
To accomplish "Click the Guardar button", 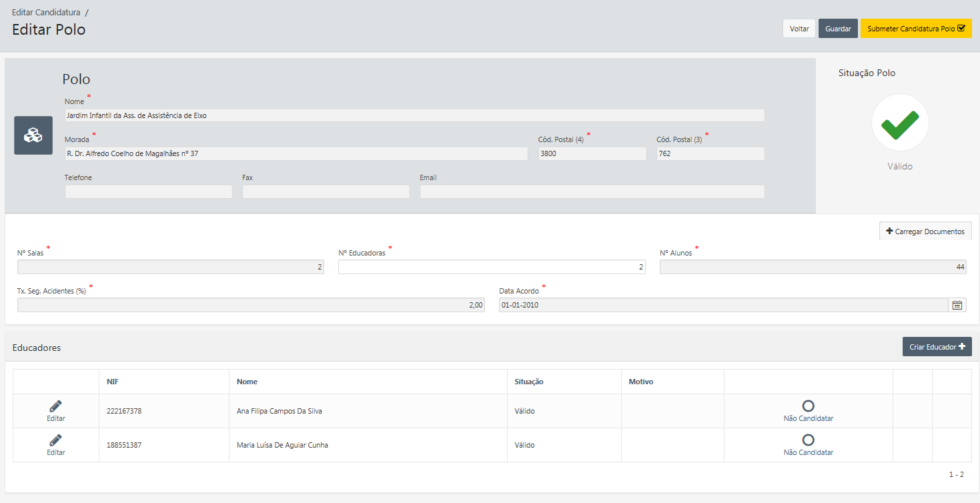I will 838,29.
